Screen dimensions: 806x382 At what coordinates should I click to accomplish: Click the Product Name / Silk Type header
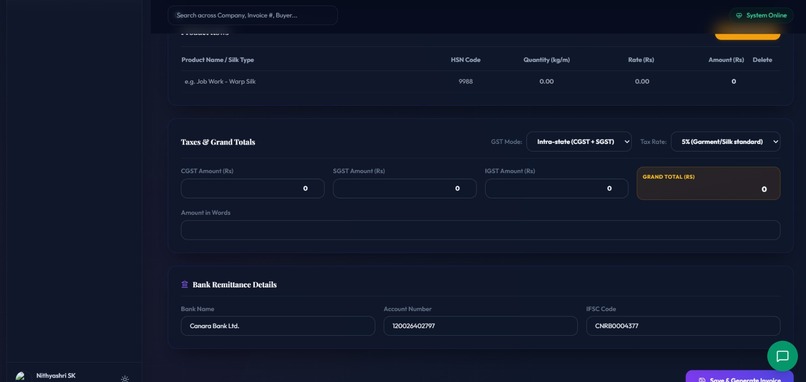click(x=217, y=60)
